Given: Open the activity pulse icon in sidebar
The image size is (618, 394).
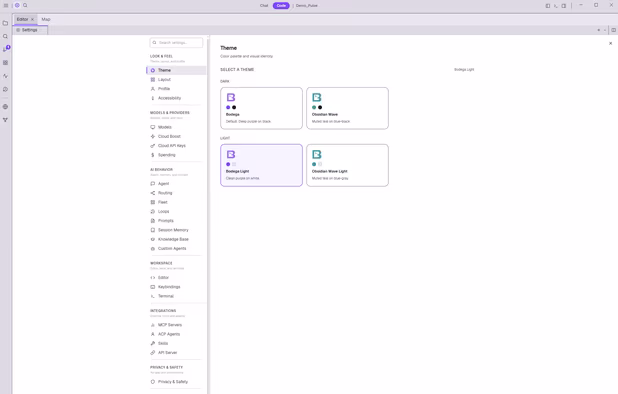Looking at the screenshot, I should coord(6,76).
